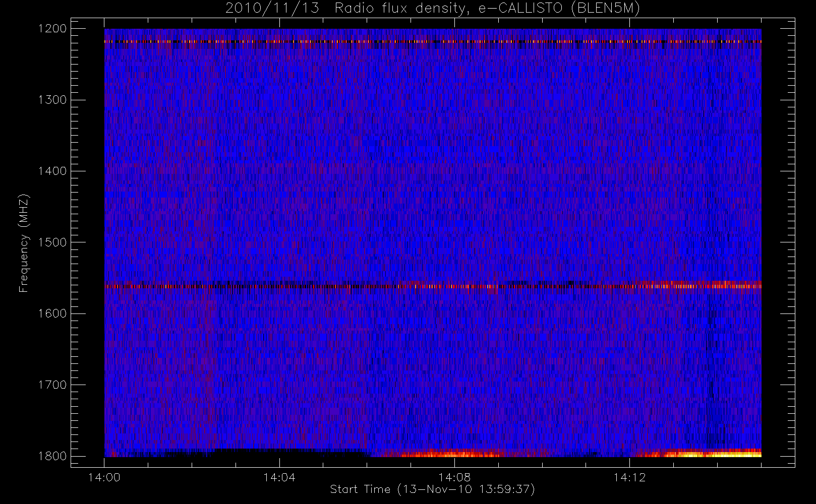The height and width of the screenshot is (504, 816).
Task: Click the 1300 frequency tick label
Action: tap(52, 100)
